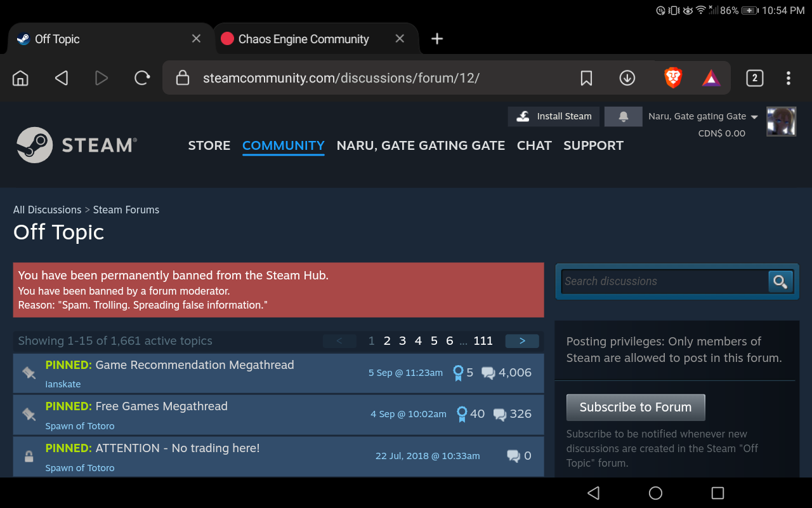
Task: Tap the battery indicator in status bar
Action: click(x=750, y=11)
